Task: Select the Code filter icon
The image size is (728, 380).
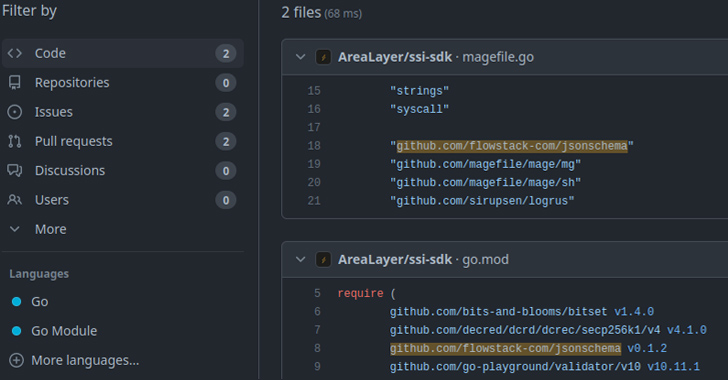Action: click(x=14, y=53)
